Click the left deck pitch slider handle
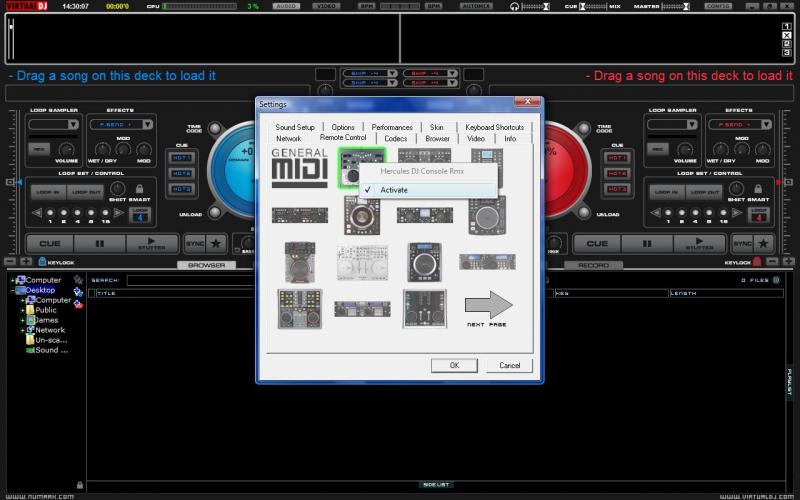Screen dimensions: 800x500 pyautogui.click(x=10, y=182)
